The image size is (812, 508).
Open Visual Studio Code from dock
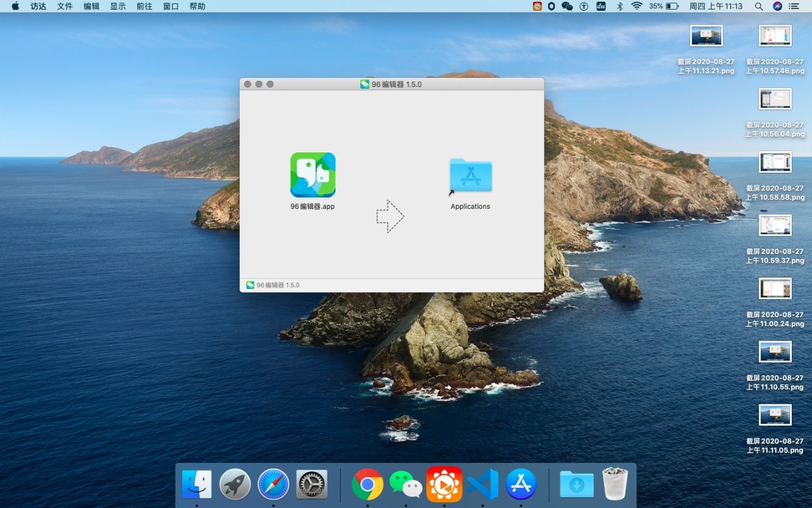pos(483,485)
